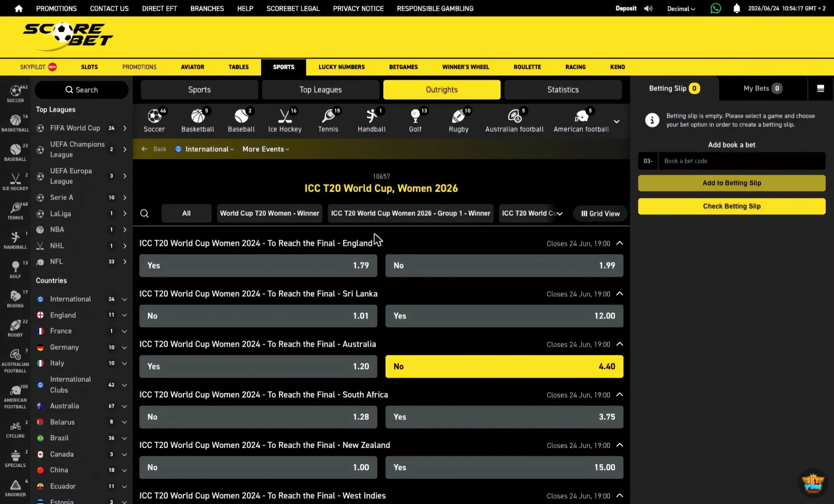Open the notifications bell
The height and width of the screenshot is (504, 834).
pyautogui.click(x=736, y=8)
